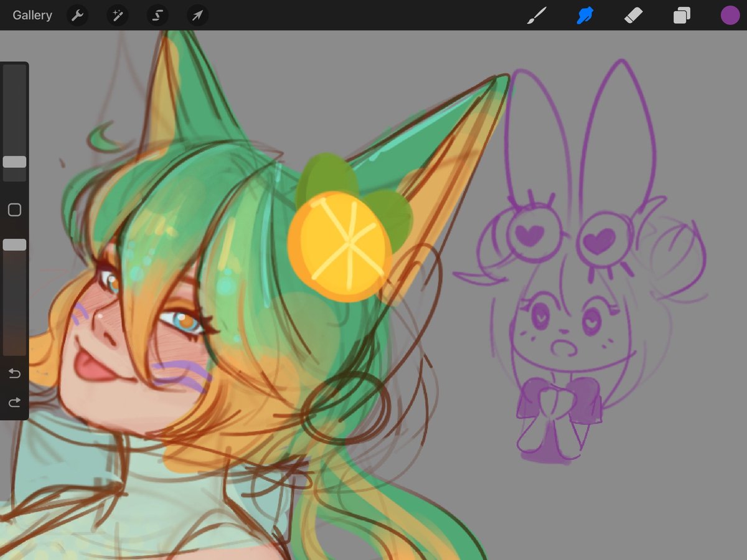
Task: Select the Selections tool
Action: [x=157, y=15]
